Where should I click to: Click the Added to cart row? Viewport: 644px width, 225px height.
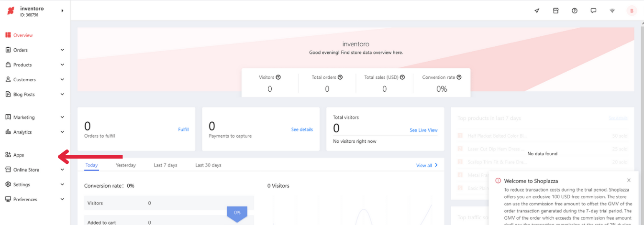pos(169,221)
